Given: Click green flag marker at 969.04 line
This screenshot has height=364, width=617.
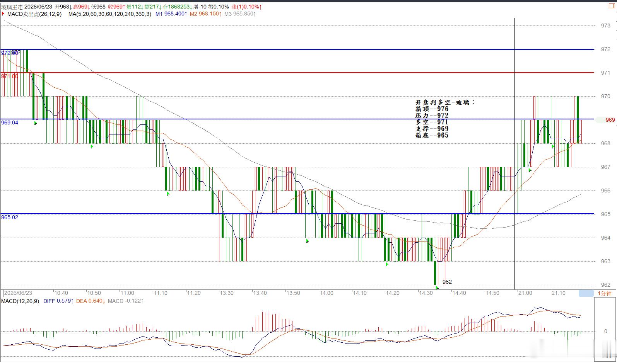Looking at the screenshot, I should pos(36,123).
